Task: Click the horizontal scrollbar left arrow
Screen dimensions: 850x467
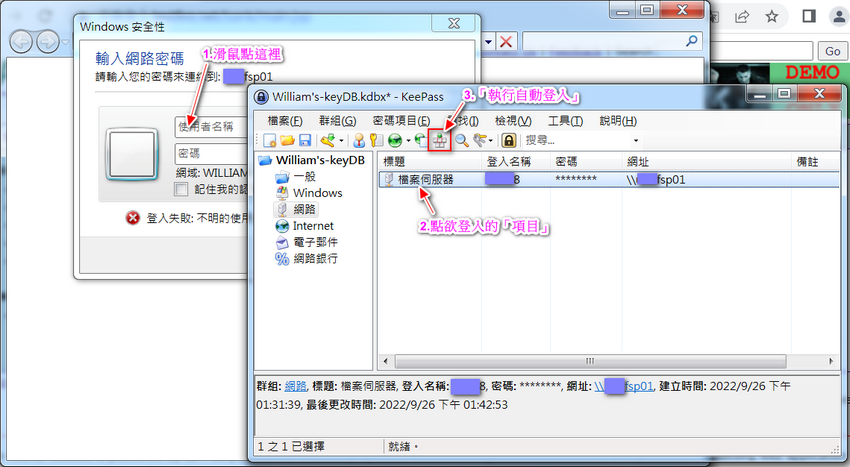Action: pos(385,361)
